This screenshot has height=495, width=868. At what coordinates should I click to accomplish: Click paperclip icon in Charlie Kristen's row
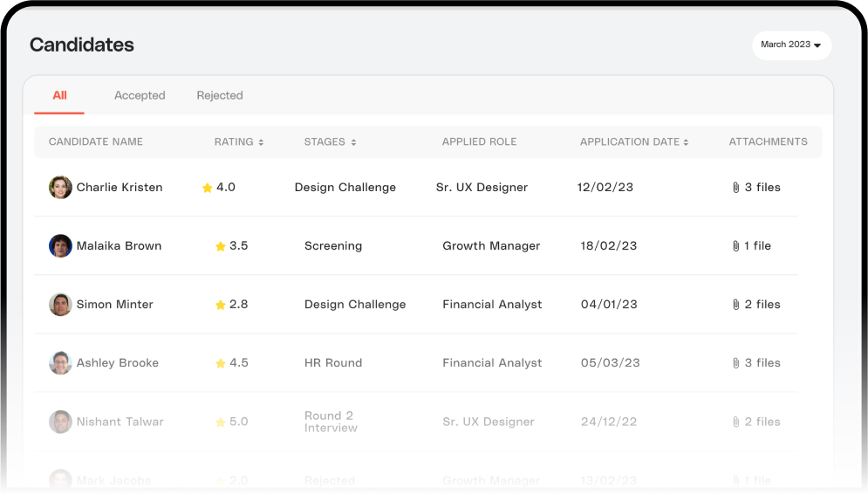[x=736, y=188]
